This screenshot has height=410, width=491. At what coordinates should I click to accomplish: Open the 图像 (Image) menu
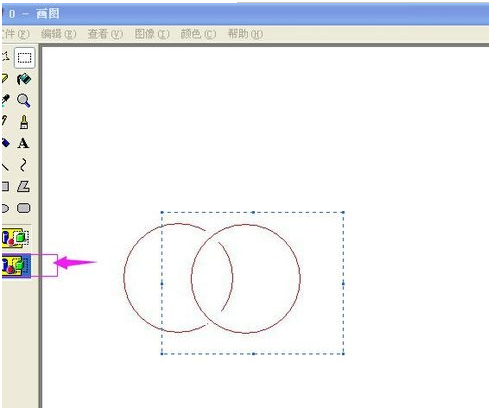152,34
